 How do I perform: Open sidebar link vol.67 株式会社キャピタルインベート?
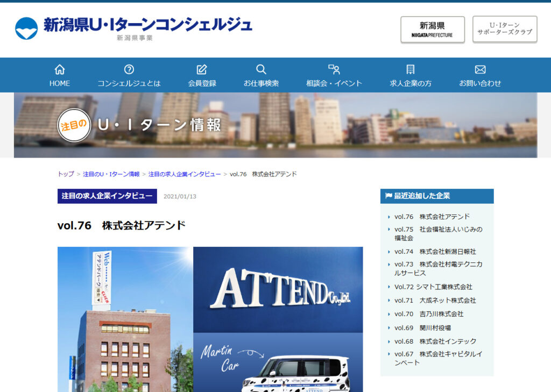(438, 358)
